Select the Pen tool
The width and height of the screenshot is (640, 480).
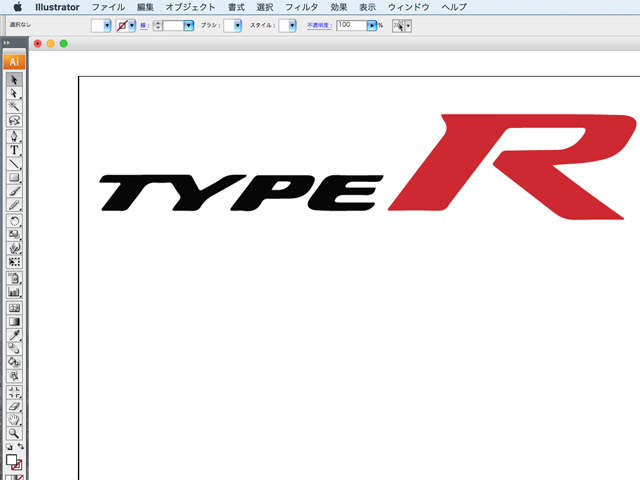pos(14,136)
